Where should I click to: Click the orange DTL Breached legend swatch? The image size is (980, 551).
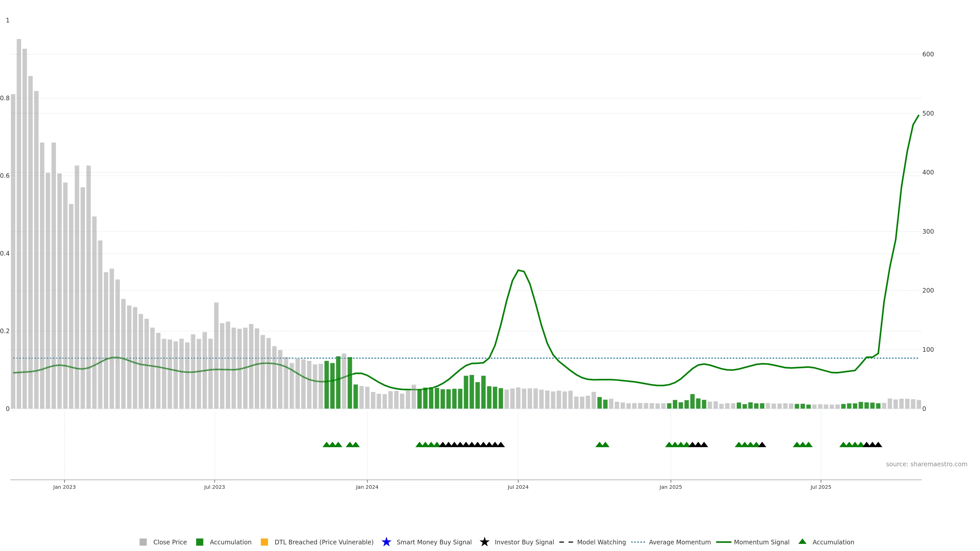tap(264, 542)
